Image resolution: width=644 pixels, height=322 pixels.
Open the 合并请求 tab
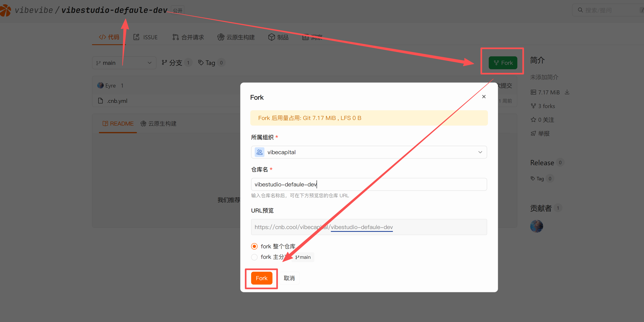click(188, 37)
